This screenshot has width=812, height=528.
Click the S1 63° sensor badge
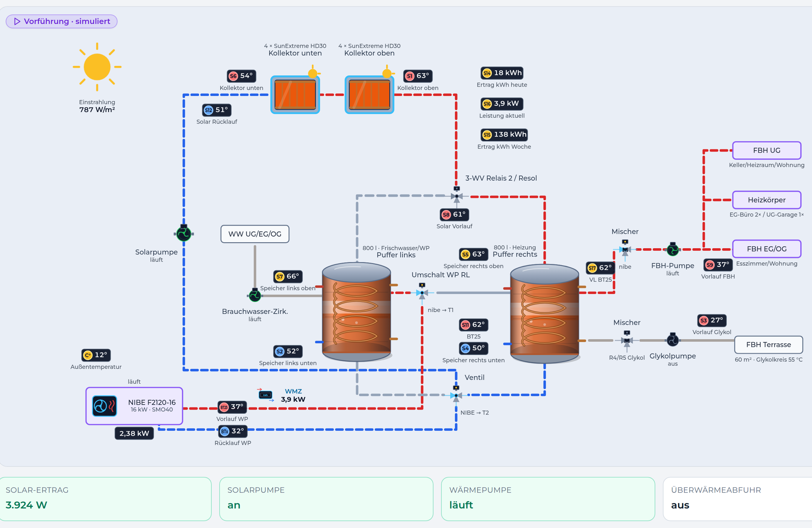point(418,76)
